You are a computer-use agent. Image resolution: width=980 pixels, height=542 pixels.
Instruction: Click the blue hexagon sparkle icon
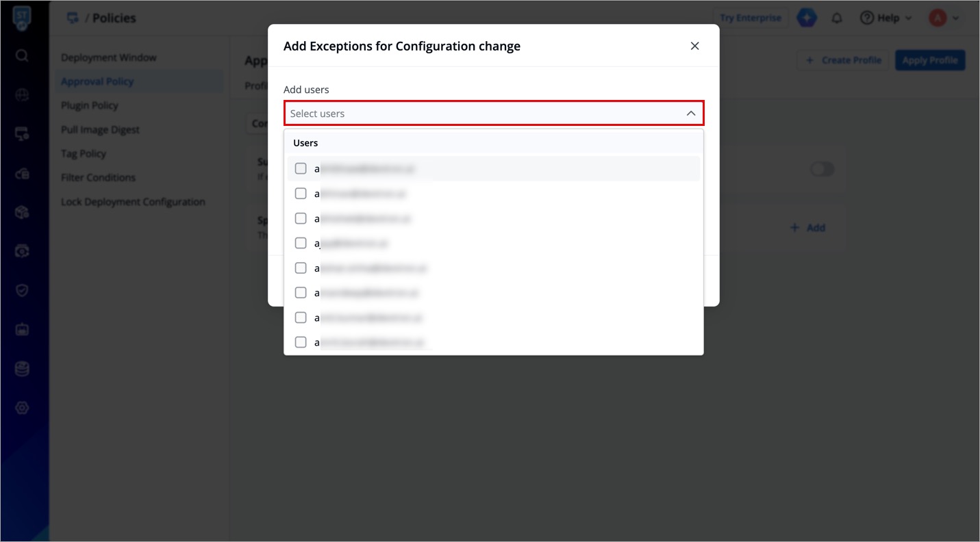pyautogui.click(x=807, y=18)
